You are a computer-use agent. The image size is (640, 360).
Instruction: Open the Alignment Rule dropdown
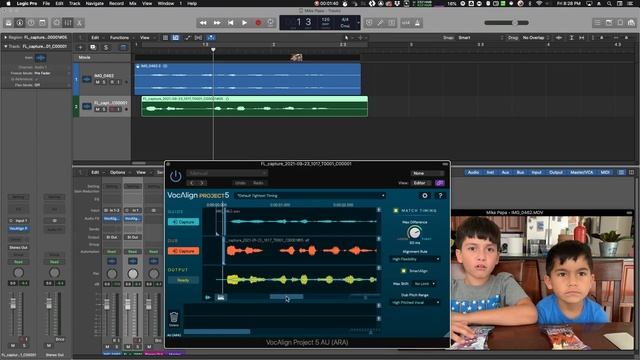pyautogui.click(x=415, y=259)
